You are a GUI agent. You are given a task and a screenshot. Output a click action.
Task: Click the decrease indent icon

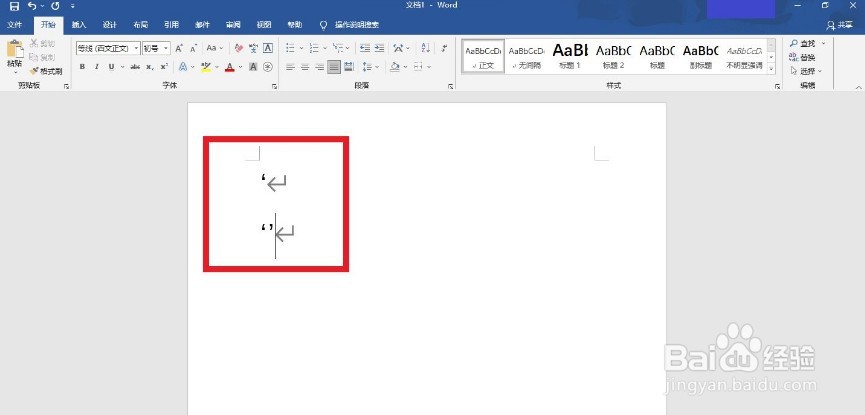pos(365,49)
